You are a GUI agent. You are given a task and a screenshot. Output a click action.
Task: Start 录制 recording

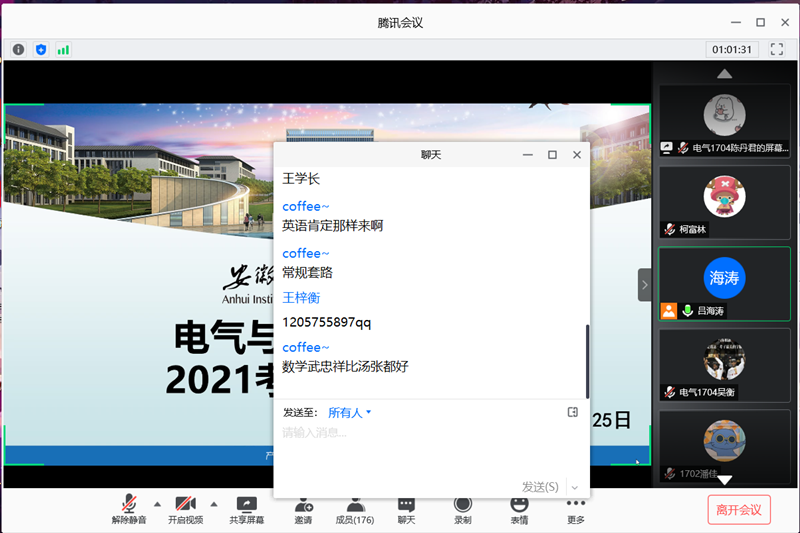point(463,510)
